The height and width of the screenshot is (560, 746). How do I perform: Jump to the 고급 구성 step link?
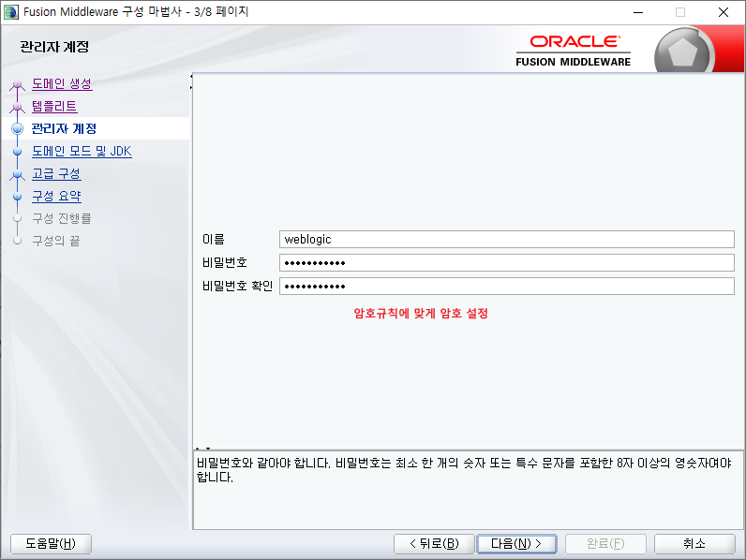56,173
